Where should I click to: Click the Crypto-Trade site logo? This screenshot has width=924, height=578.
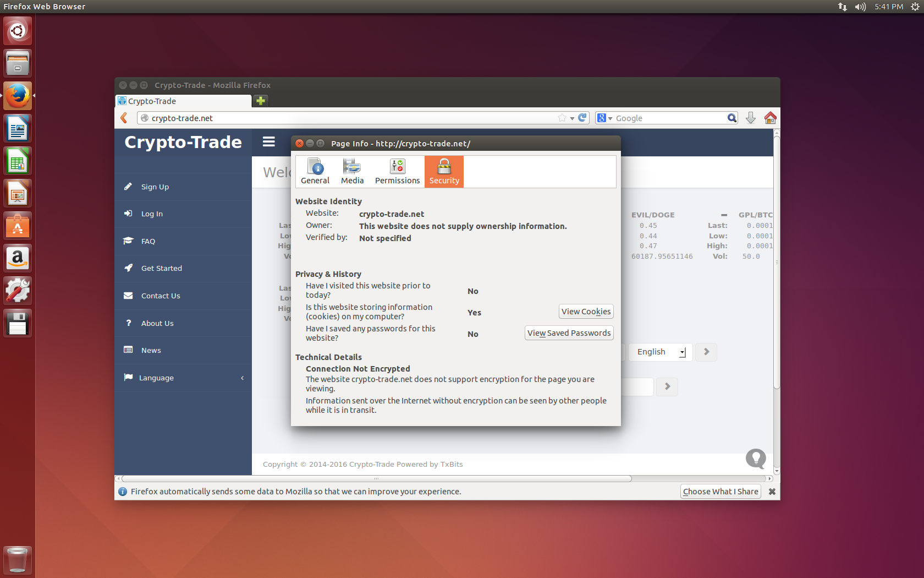coord(183,142)
